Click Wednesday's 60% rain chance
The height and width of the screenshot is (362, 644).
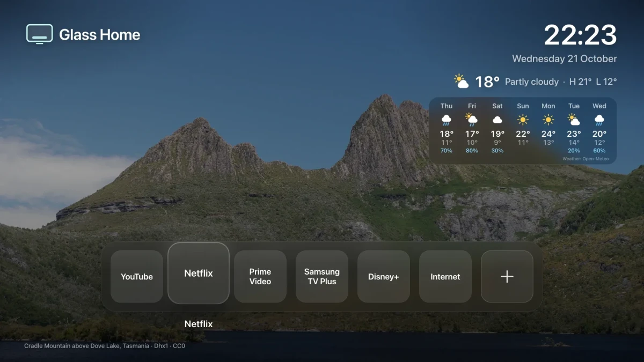pos(599,151)
